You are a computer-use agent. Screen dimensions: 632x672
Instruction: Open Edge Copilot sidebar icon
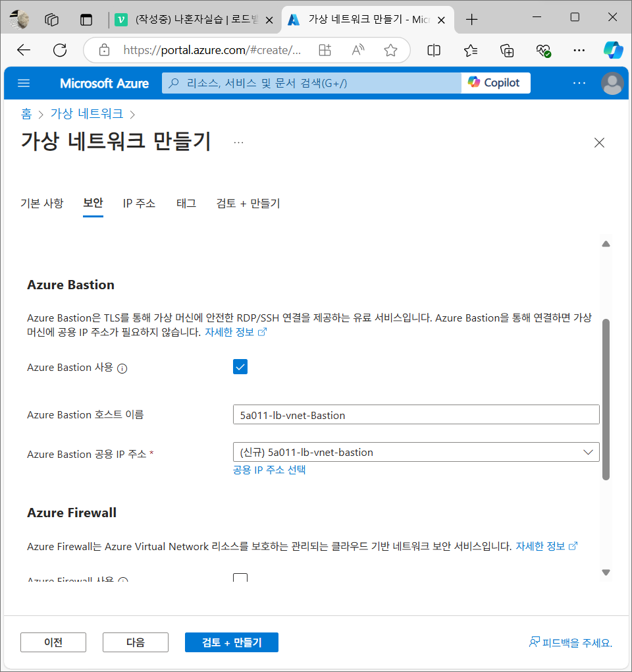613,50
